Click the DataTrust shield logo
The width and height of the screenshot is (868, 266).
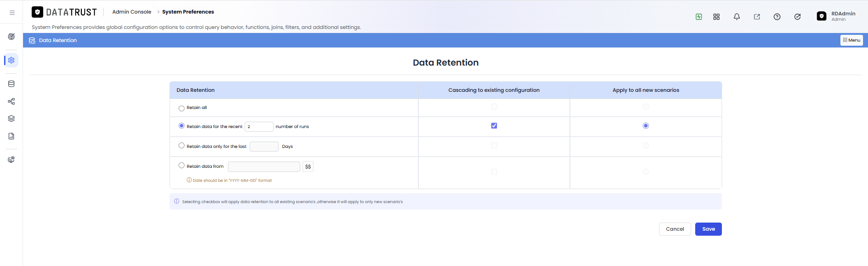point(38,12)
